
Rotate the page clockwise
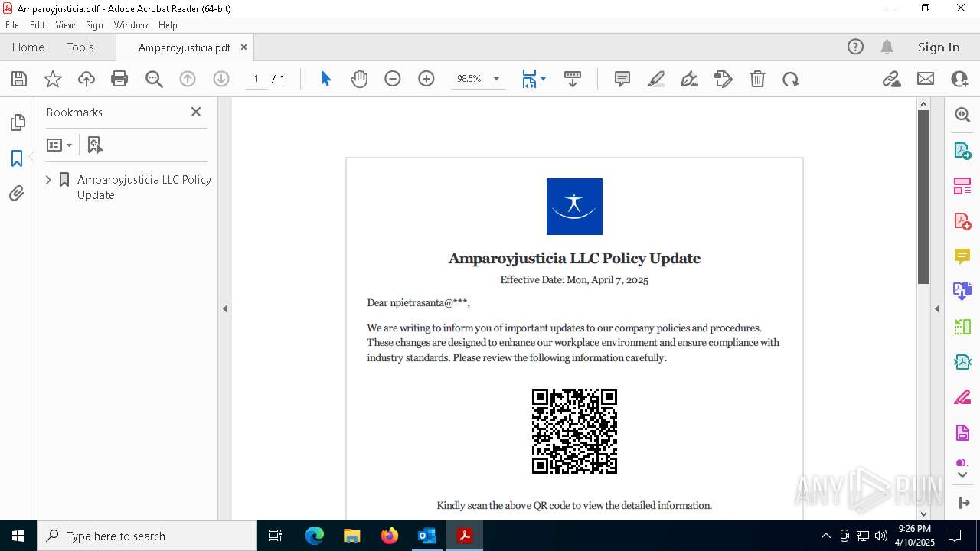pos(791,79)
